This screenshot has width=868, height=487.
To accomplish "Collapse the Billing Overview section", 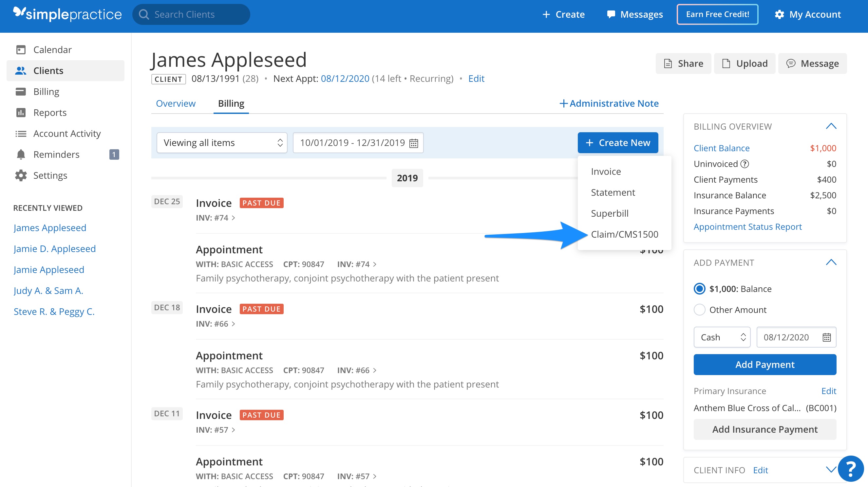I will tap(831, 126).
